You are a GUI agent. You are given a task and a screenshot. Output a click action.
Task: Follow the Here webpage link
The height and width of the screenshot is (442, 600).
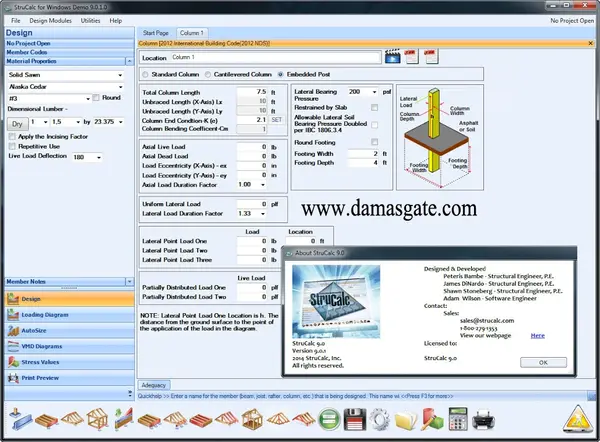(x=538, y=336)
